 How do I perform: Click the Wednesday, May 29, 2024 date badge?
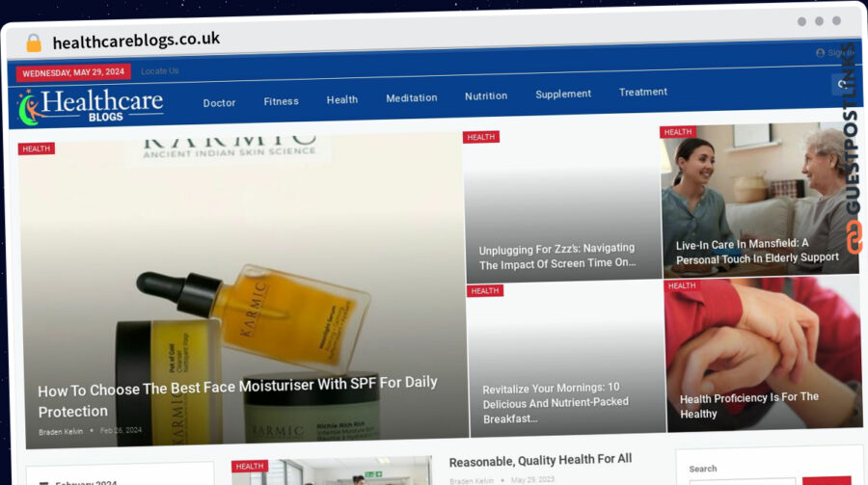coord(73,72)
